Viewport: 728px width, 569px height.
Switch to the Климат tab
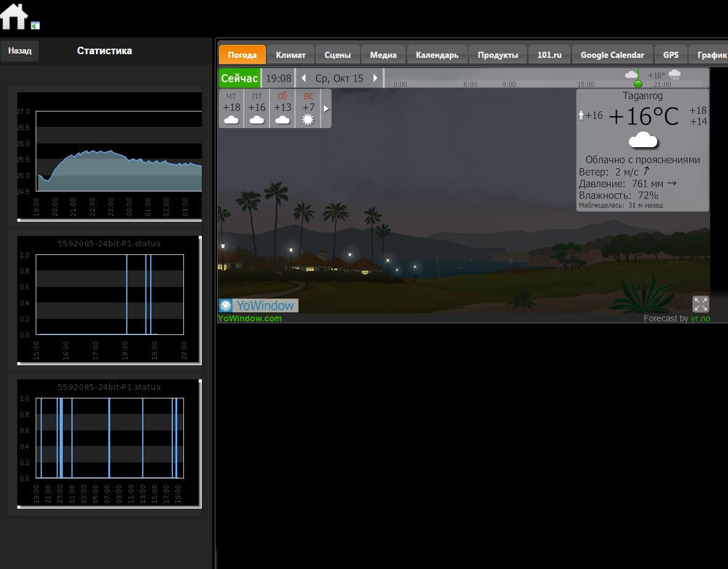[290, 55]
